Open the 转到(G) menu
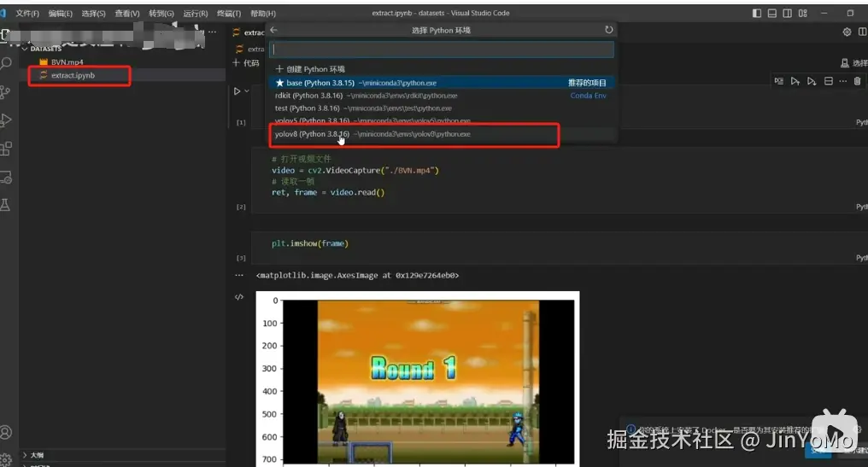Image resolution: width=868 pixels, height=467 pixels. pyautogui.click(x=161, y=14)
